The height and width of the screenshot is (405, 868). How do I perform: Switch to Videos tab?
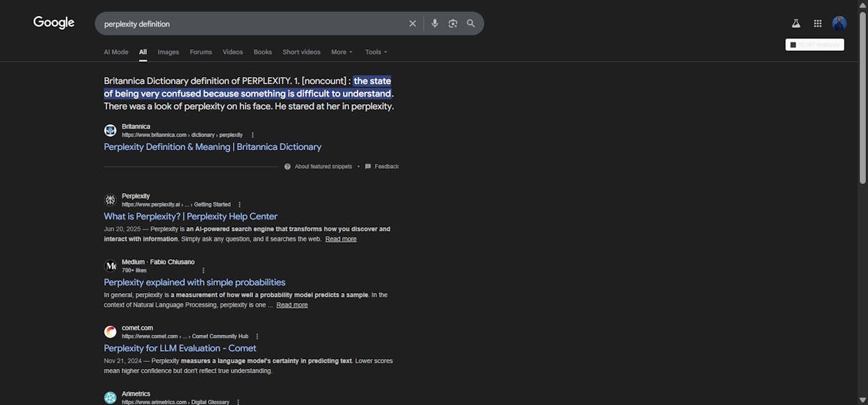[233, 52]
